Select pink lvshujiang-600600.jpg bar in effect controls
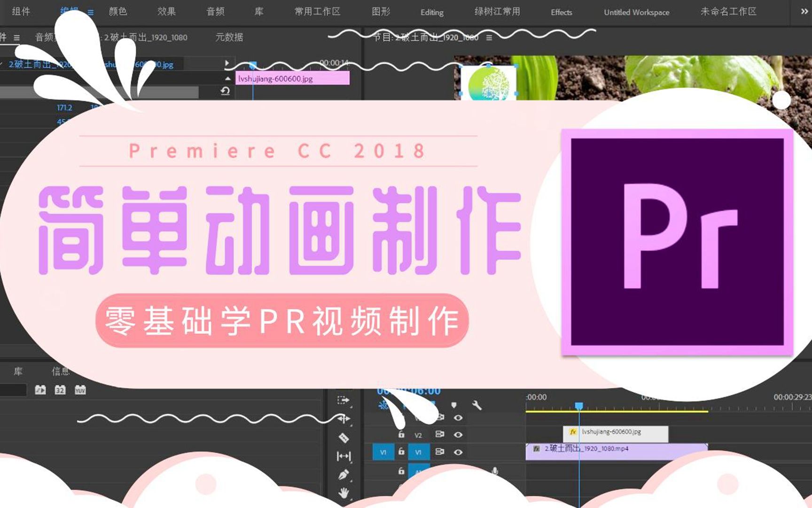 coord(292,79)
